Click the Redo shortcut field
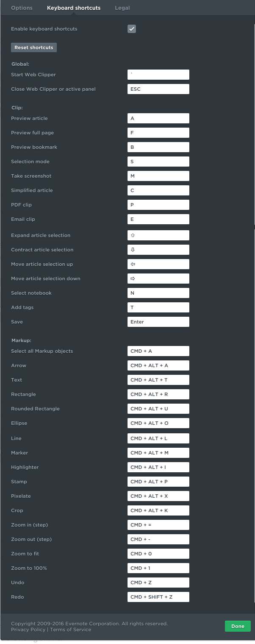The height and width of the screenshot is (644, 255). pos(158,597)
